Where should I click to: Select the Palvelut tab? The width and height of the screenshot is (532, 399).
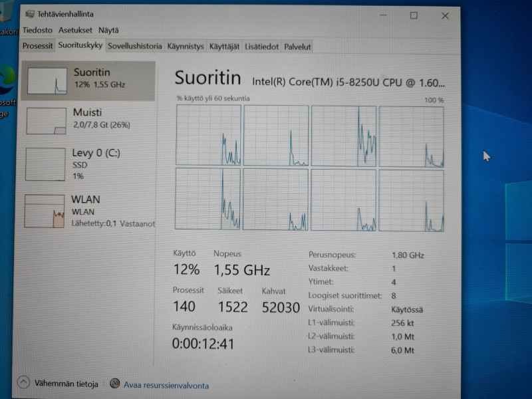tap(297, 47)
